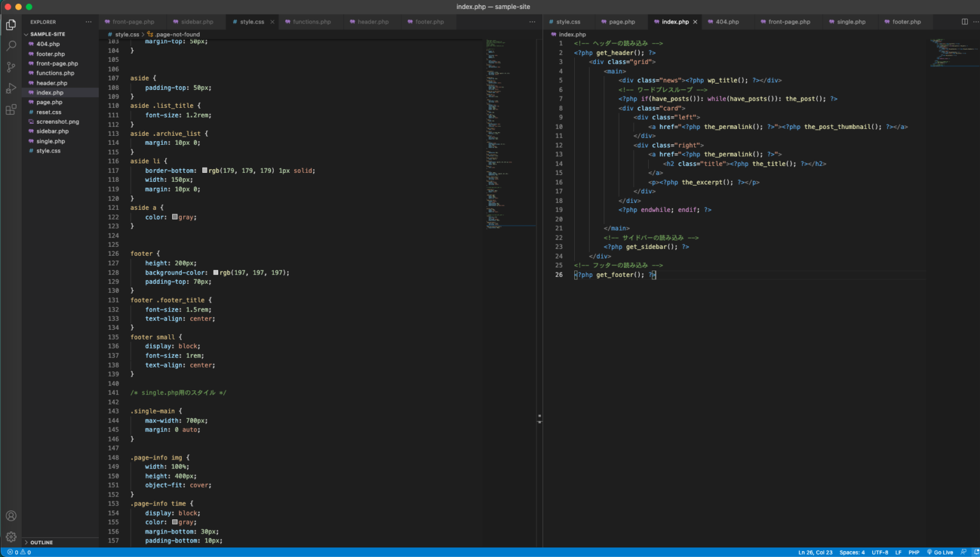Image resolution: width=980 pixels, height=557 pixels.
Task: Open the Accounts menu icon
Action: click(x=11, y=516)
